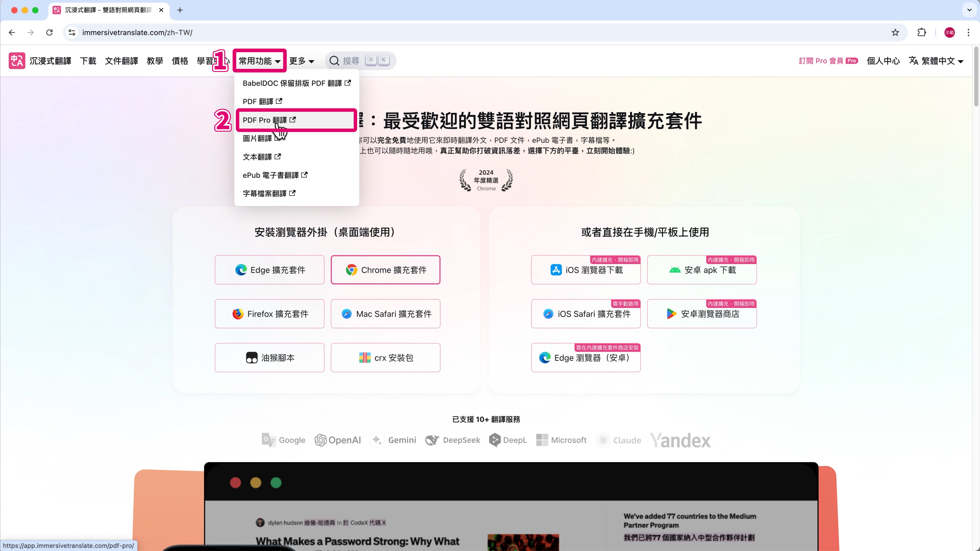
Task: Click Edge 瀏覽器（安卓）button
Action: point(586,358)
